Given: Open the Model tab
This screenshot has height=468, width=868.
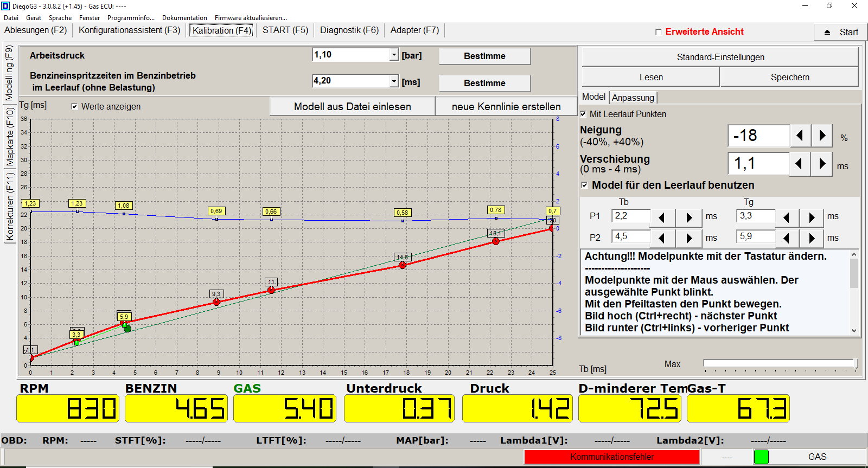Looking at the screenshot, I should point(594,97).
